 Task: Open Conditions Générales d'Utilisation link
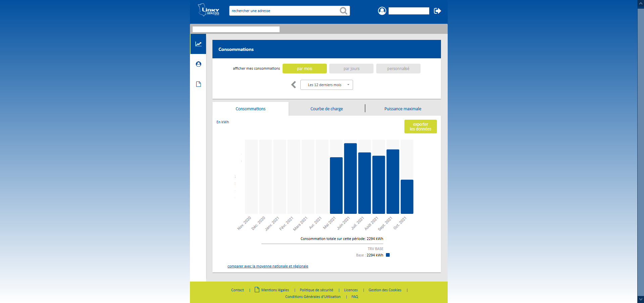coord(313,297)
